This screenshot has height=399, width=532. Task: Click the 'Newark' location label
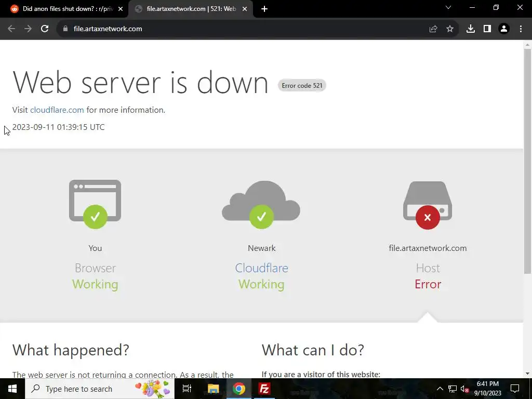click(262, 248)
